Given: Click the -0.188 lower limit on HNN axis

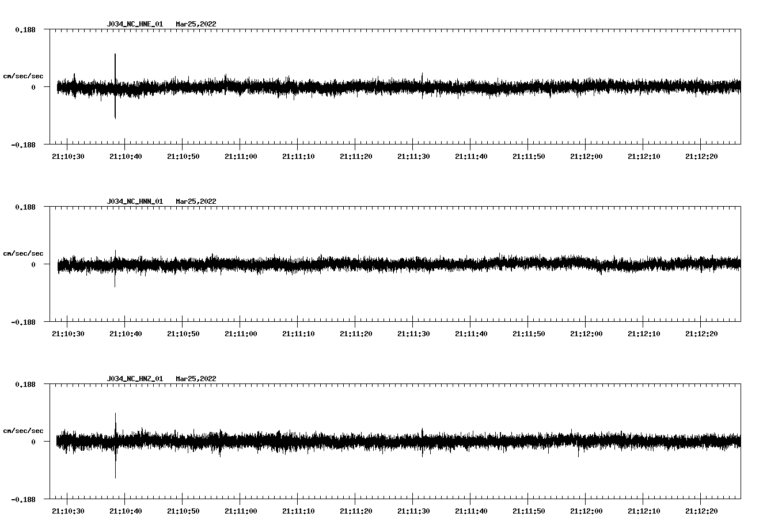Looking at the screenshot, I should tap(23, 322).
